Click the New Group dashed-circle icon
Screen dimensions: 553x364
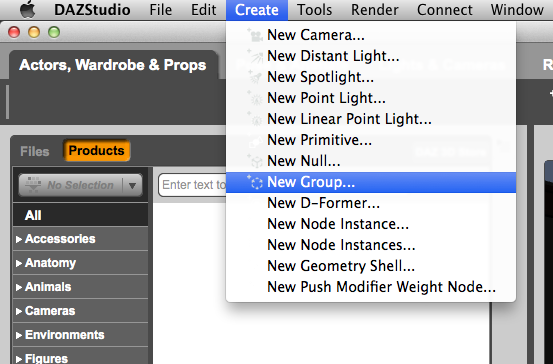click(x=255, y=182)
